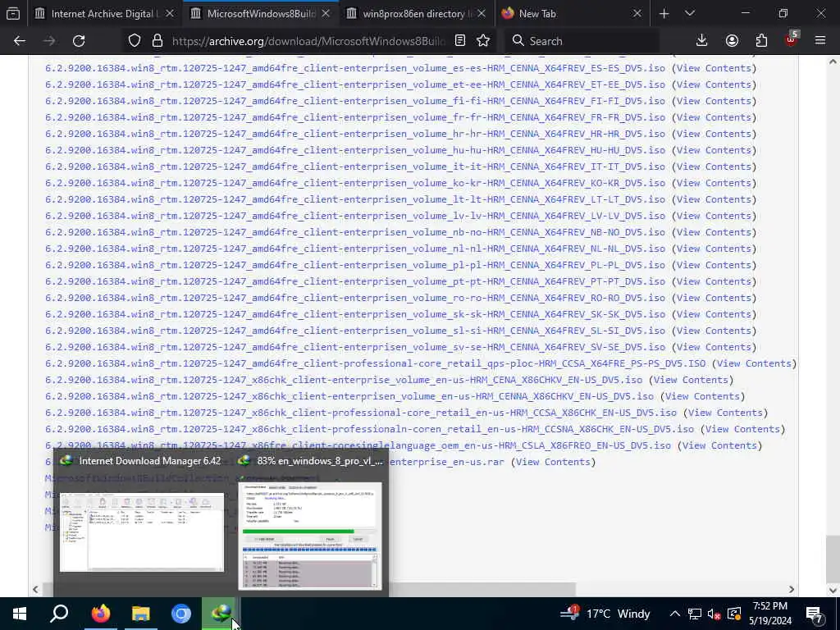Open Windows taskbar search magnifier
The height and width of the screenshot is (630, 840).
tap(59, 614)
